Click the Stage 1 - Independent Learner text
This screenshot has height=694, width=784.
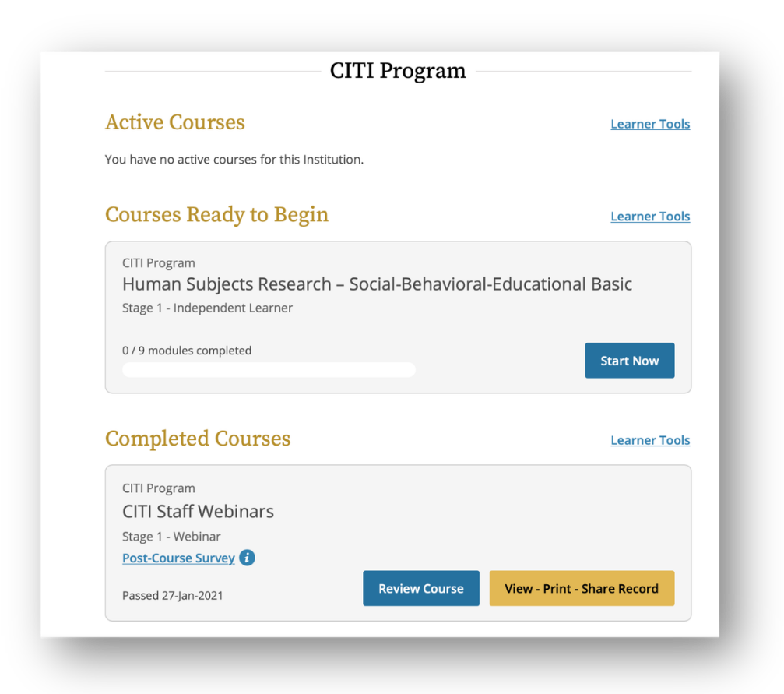pos(208,308)
